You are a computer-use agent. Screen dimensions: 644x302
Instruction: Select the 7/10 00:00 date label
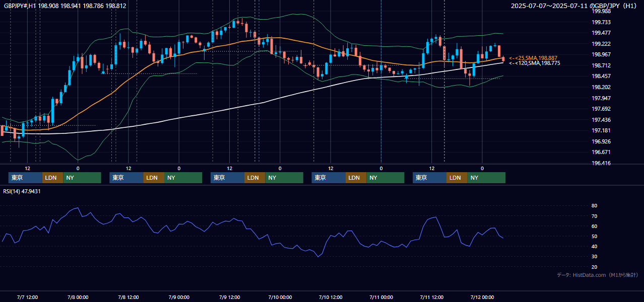click(x=280, y=297)
